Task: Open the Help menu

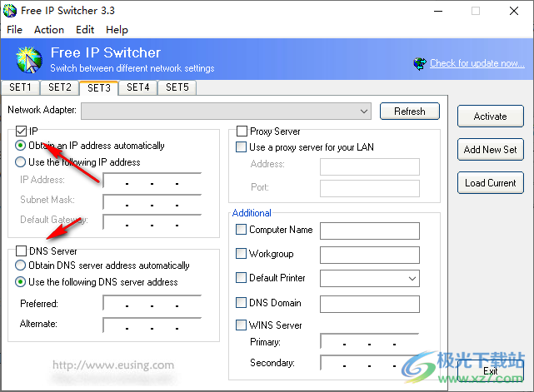Action: click(x=117, y=30)
